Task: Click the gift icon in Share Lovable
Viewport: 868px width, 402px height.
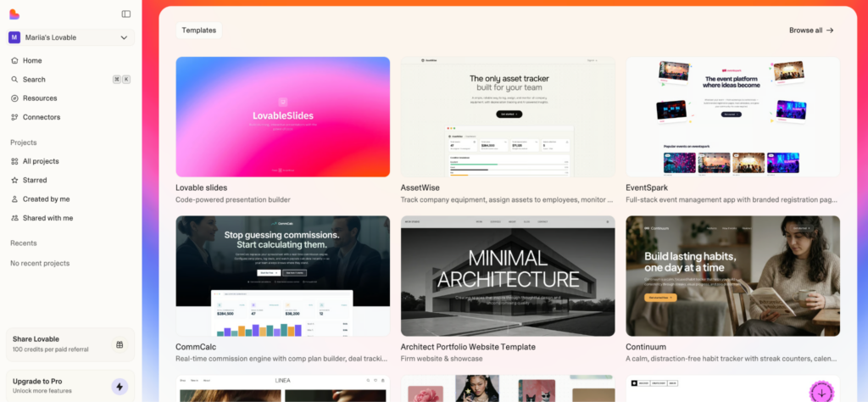Action: pyautogui.click(x=120, y=344)
